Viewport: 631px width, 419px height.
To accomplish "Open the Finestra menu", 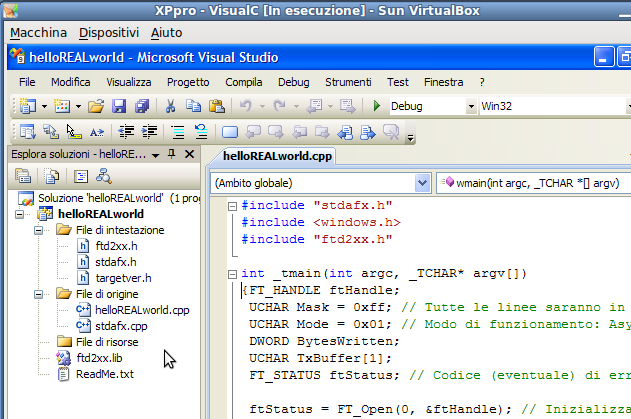I will (x=443, y=82).
